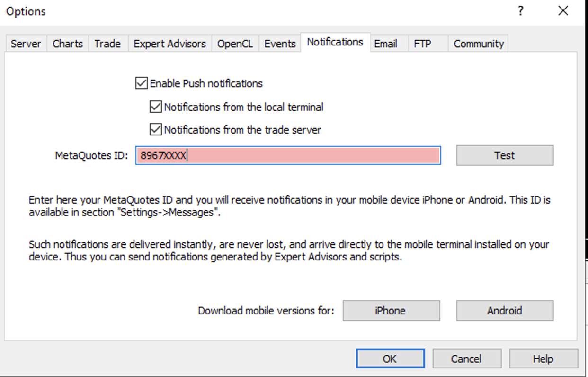This screenshot has width=588, height=377.
Task: Open the Community tab
Action: [478, 44]
